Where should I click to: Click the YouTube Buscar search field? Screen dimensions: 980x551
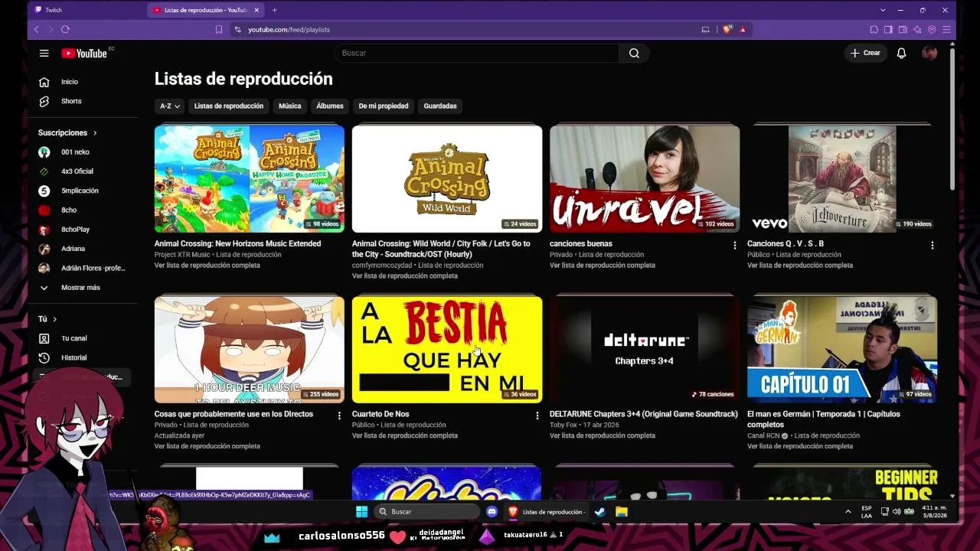[476, 53]
